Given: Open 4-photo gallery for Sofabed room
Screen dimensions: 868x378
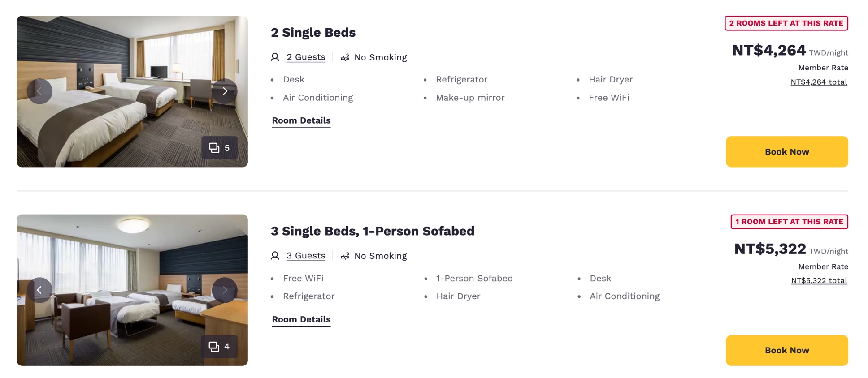Looking at the screenshot, I should [x=219, y=347].
